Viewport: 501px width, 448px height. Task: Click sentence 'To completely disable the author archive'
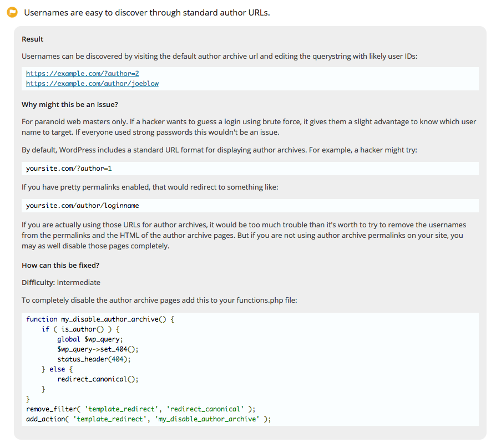click(159, 301)
